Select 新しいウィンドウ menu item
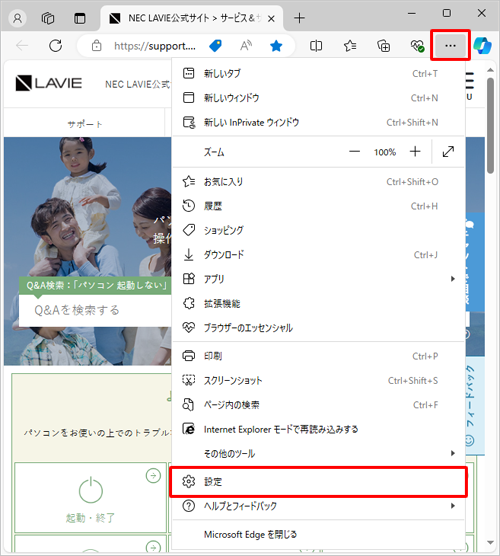The height and width of the screenshot is (556, 500). coord(318,98)
